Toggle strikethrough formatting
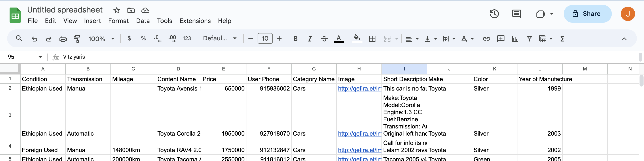Screen dimensions: 644x161 point(324,39)
